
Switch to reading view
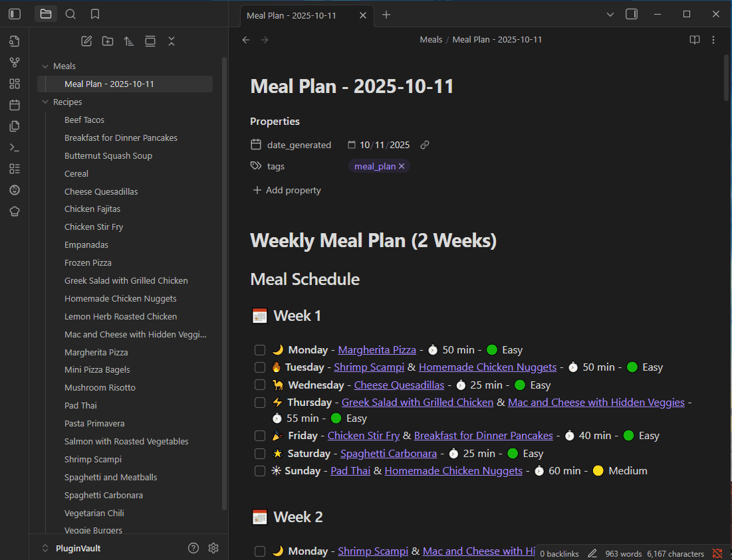click(x=695, y=40)
